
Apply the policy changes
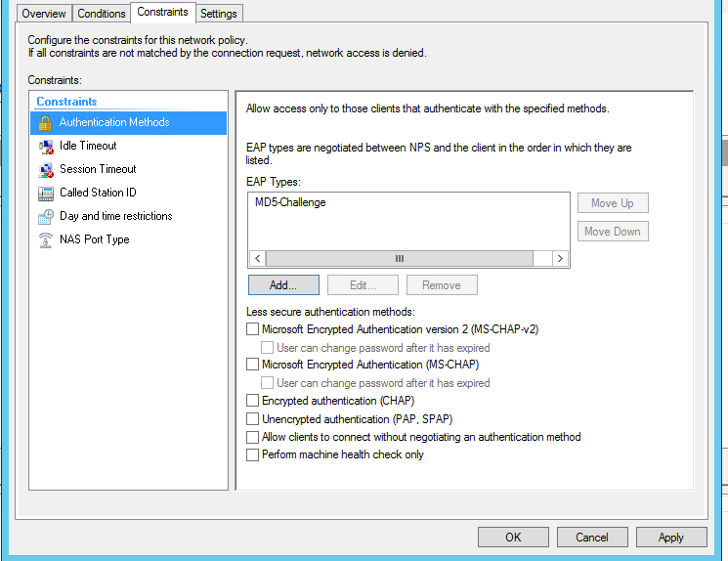671,538
